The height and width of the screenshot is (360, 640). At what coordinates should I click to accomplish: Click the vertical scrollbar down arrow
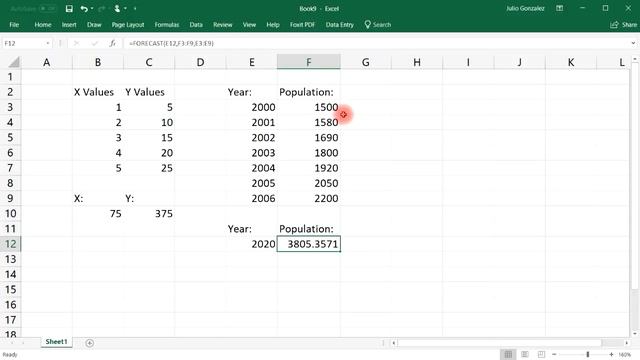635,333
